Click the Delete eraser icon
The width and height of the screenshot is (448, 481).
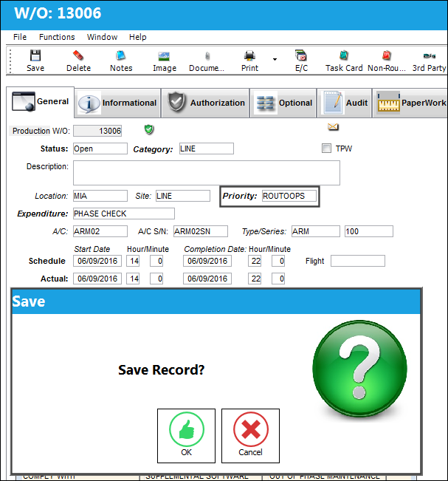click(78, 56)
